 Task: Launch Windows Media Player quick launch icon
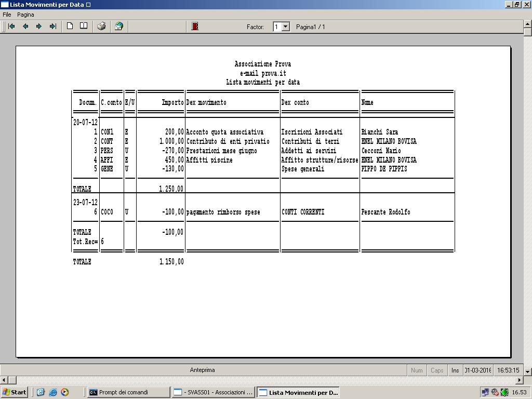65,392
